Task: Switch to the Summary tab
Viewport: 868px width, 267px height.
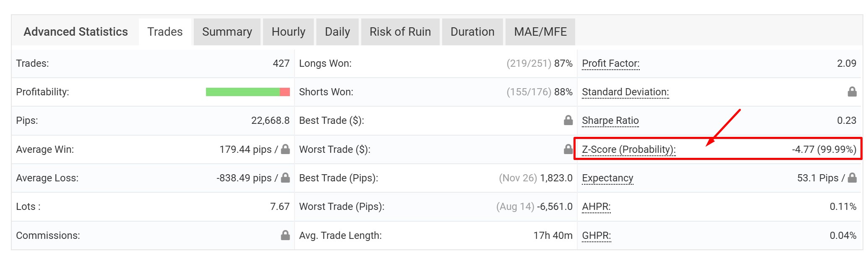Action: (227, 32)
